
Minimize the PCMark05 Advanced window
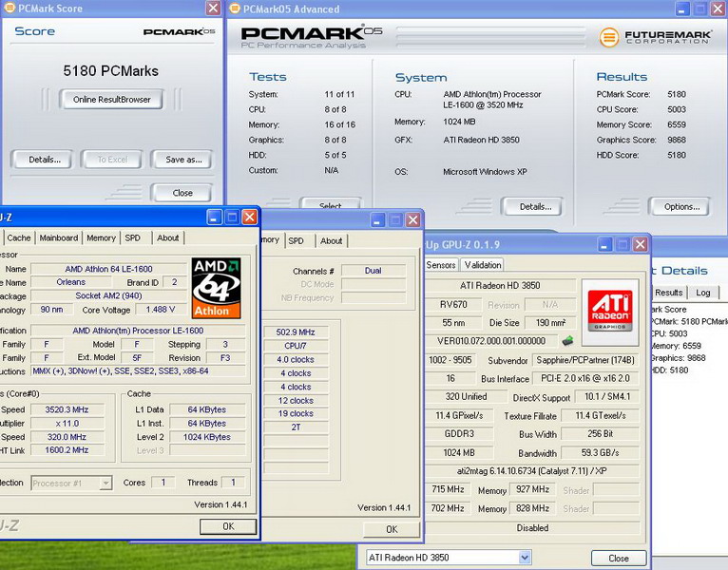(x=682, y=9)
